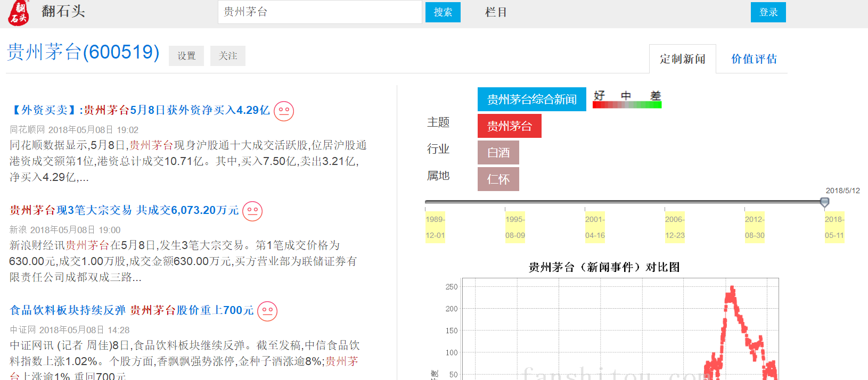Open the 栏目 menu
Viewport: 868px width, 380px height.
coord(496,12)
